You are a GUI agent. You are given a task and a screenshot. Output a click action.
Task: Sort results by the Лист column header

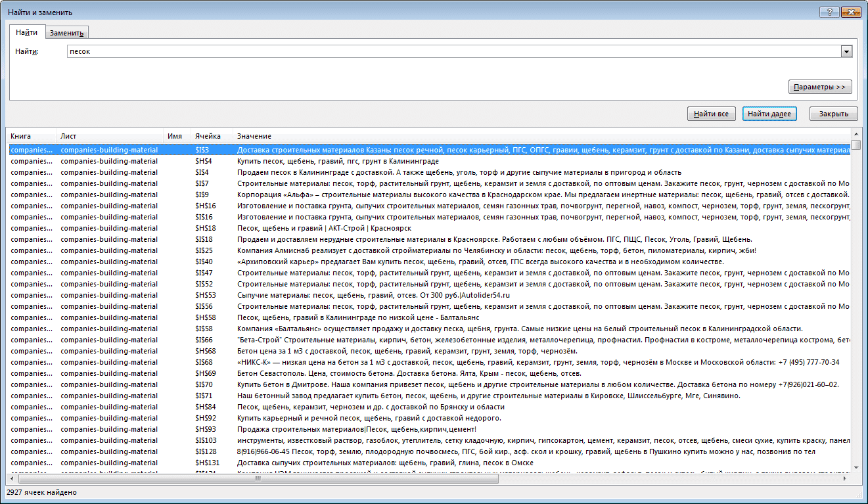[110, 136]
